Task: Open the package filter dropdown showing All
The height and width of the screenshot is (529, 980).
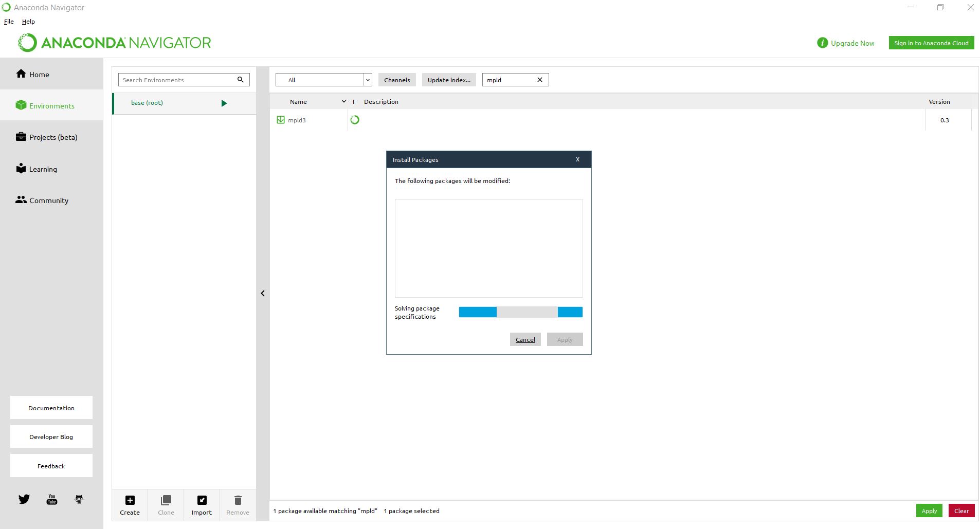Action: point(323,80)
